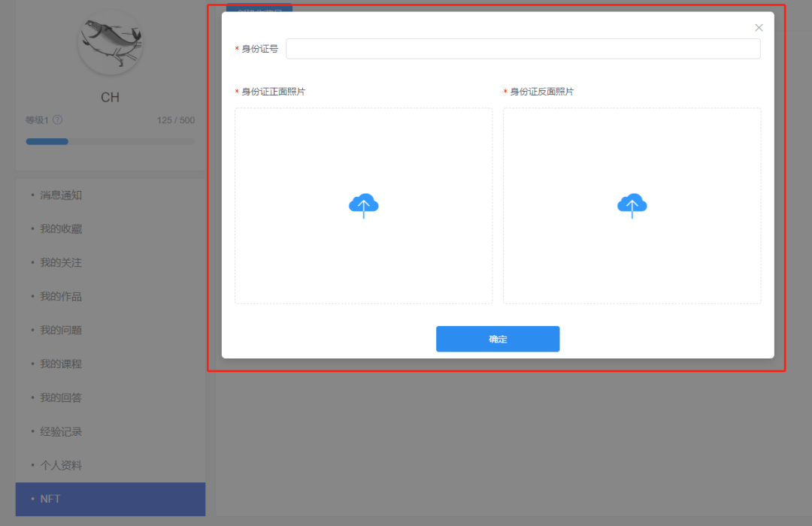Viewport: 812px width, 526px height.
Task: Click the 125 / 500 experience counter
Action: pyautogui.click(x=175, y=120)
